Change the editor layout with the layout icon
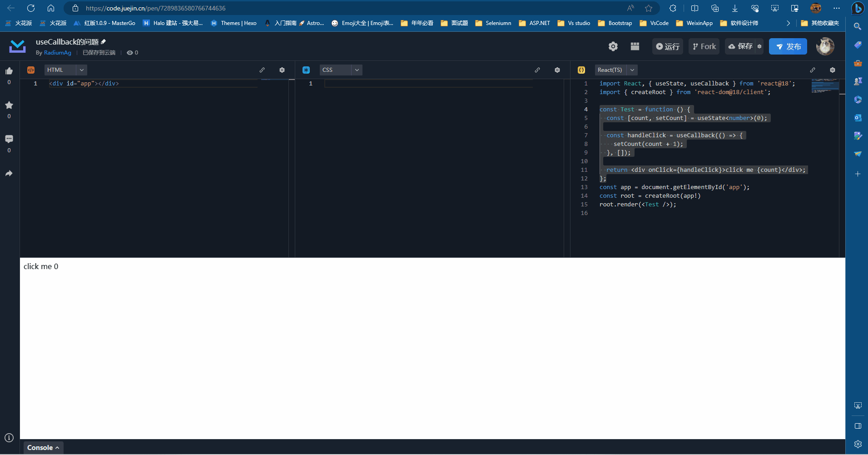This screenshot has height=455, width=868. click(635, 46)
